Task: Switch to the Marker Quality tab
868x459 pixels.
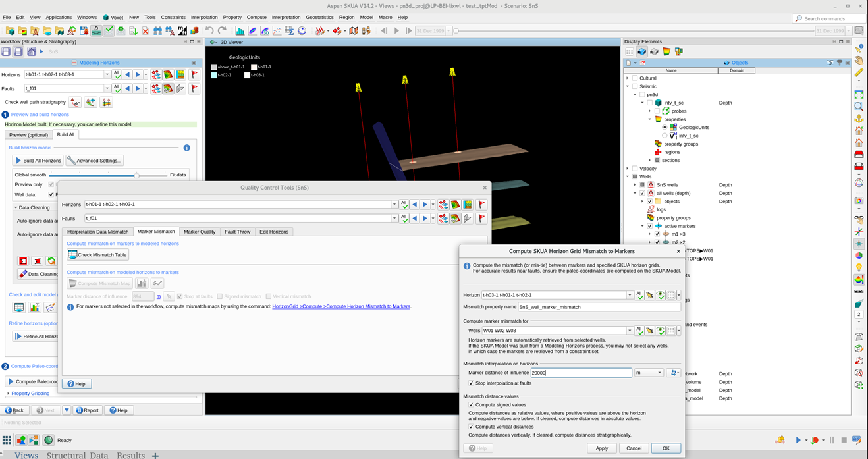Action: pyautogui.click(x=200, y=232)
